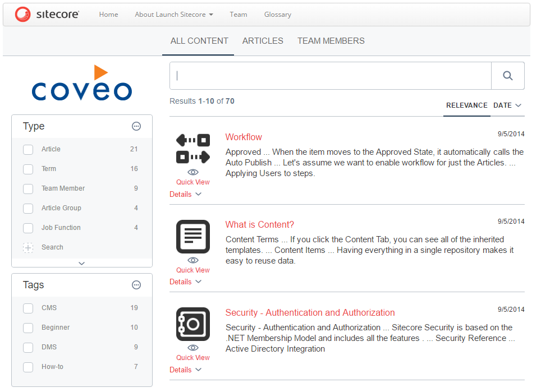Click the CMS tag label
The height and width of the screenshot is (392, 541).
click(x=49, y=308)
